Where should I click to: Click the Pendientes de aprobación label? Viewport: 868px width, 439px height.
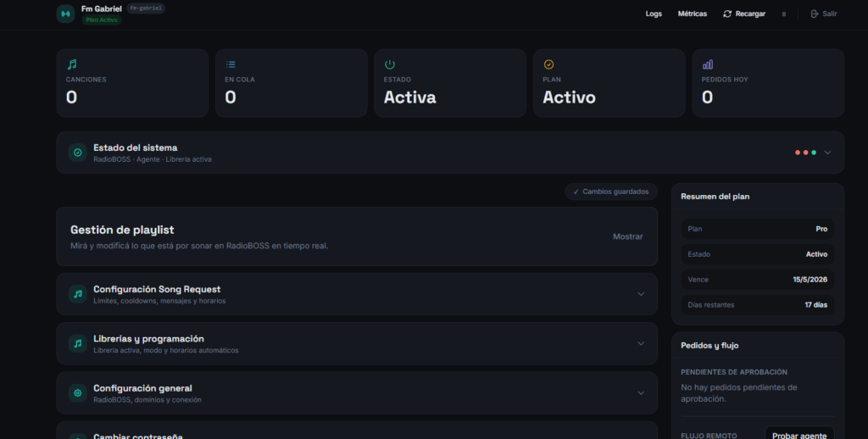(x=734, y=372)
